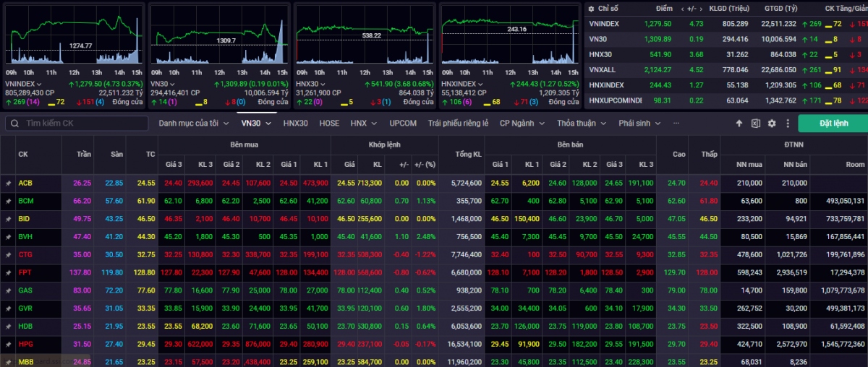Switch to the HOSE tab
Screen dimensions: 868x367
click(329, 124)
